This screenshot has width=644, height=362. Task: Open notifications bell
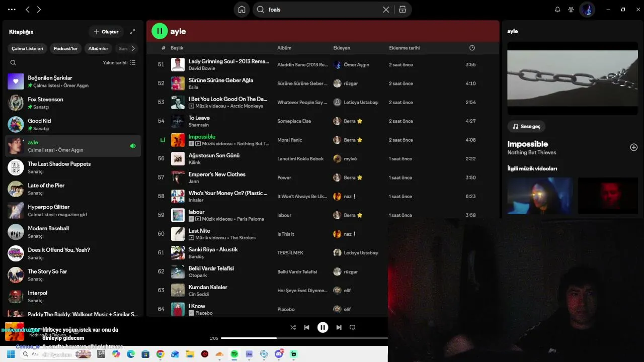[557, 10]
